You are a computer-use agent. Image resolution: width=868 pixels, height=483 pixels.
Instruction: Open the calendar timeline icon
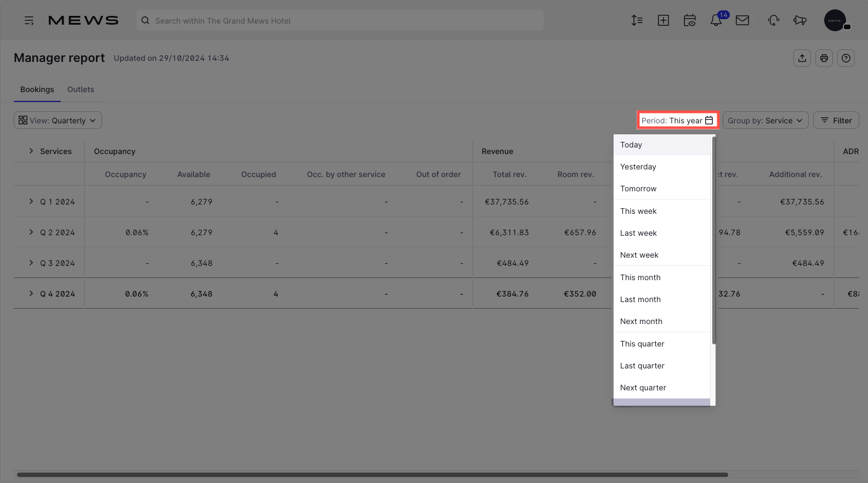689,21
